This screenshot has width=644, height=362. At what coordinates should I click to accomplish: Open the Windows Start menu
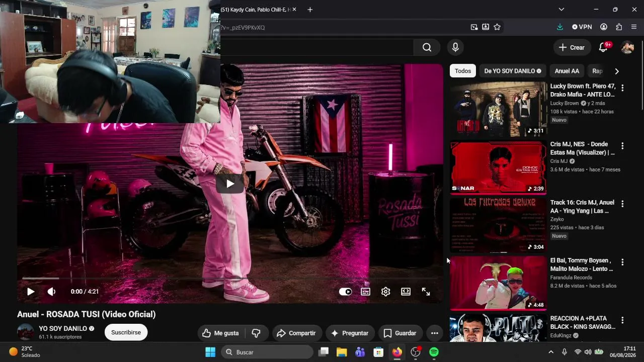coord(210,352)
